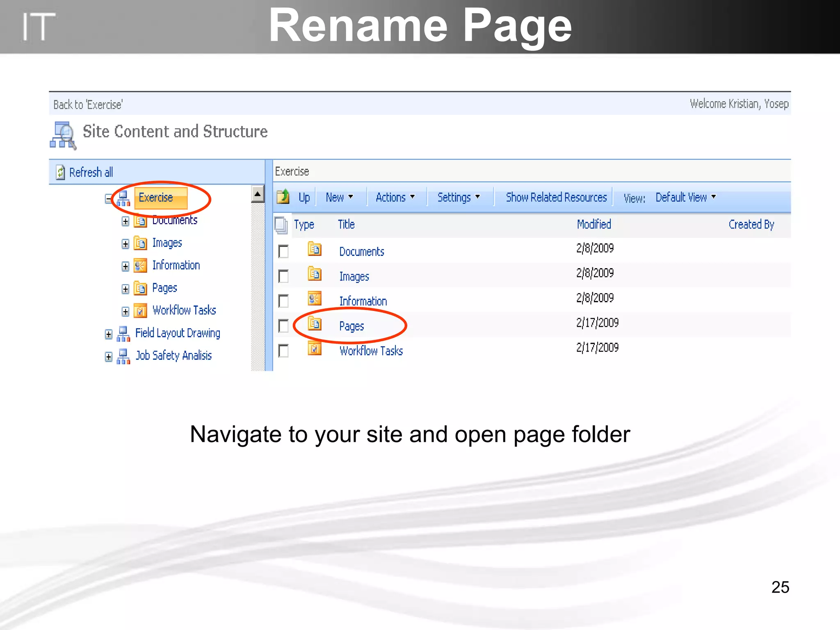This screenshot has width=840, height=630.
Task: Click the Site Content and Structure icon
Action: tap(63, 135)
